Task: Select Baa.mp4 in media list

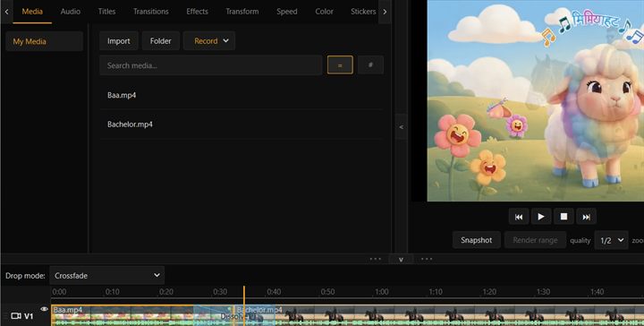Action: (x=241, y=95)
